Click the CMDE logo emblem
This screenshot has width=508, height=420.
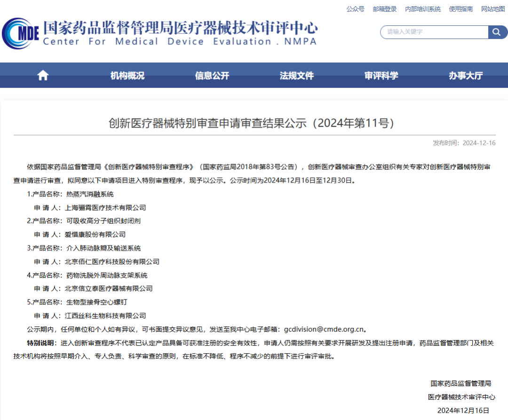point(20,33)
